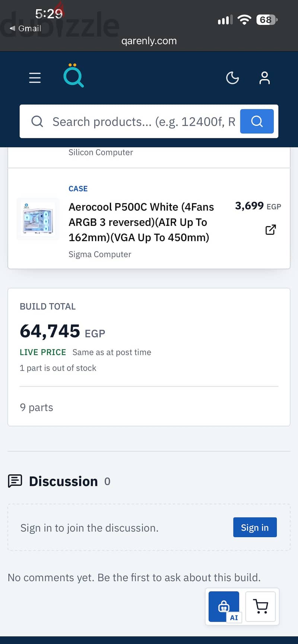Open the AI assistant robot button
Image resolution: width=298 pixels, height=644 pixels.
point(224,606)
